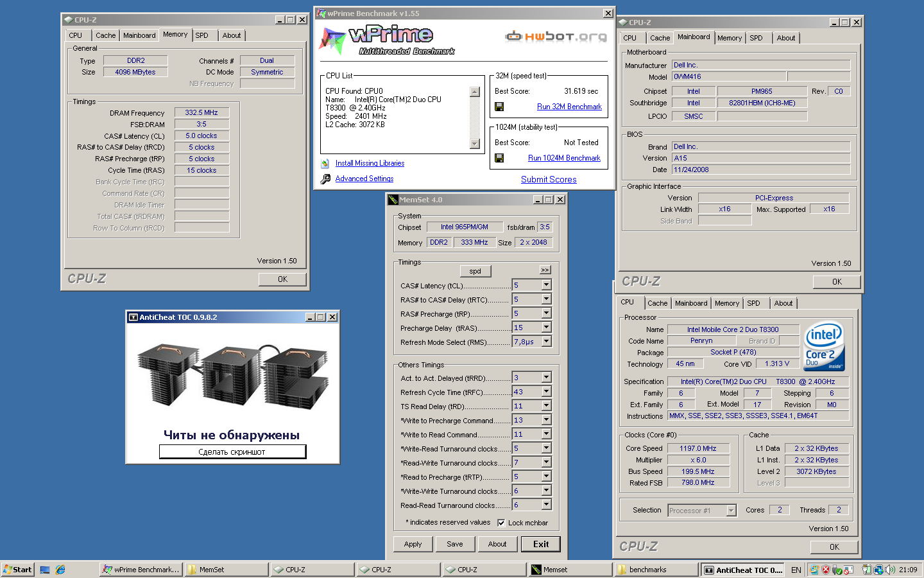Open the Refresh Mode Select dropdown
The image size is (924, 578).
pyautogui.click(x=546, y=341)
